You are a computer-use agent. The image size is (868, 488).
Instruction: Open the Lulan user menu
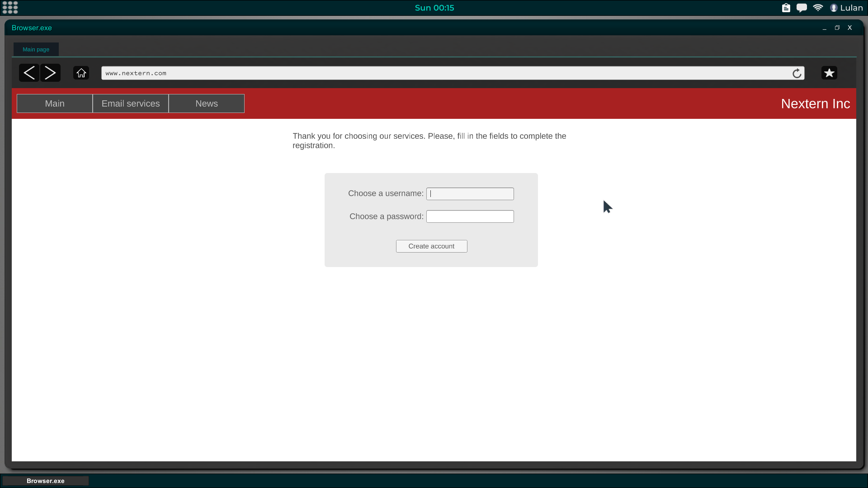coord(846,8)
